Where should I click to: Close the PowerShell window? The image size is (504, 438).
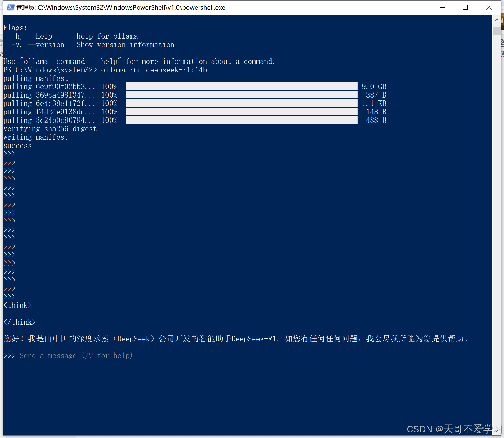coord(489,7)
